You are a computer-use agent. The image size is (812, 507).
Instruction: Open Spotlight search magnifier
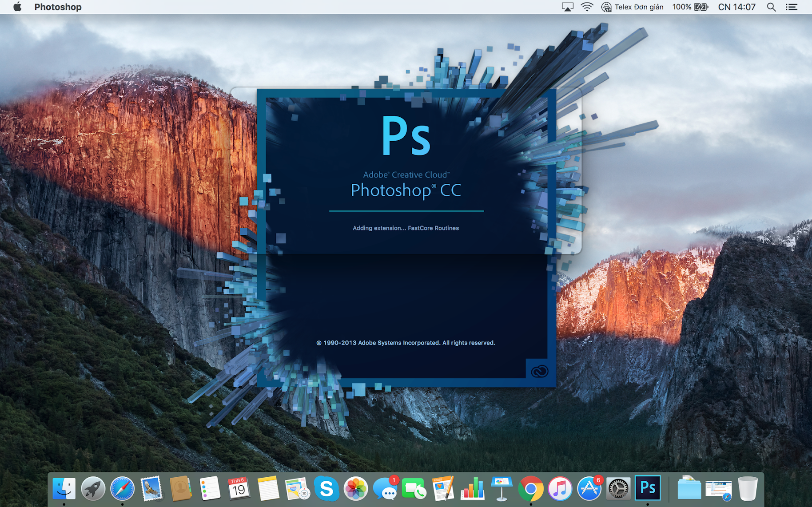tap(771, 7)
